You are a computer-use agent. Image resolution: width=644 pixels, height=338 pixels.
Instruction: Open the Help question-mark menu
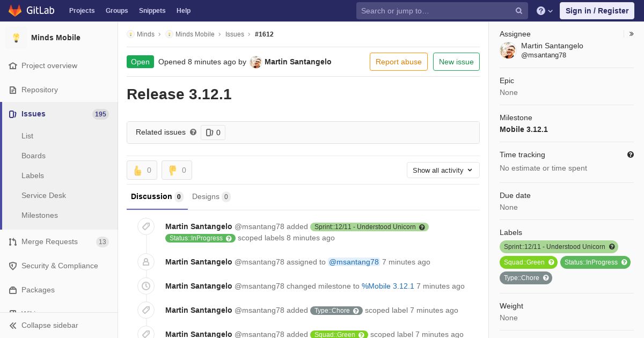[x=545, y=11]
